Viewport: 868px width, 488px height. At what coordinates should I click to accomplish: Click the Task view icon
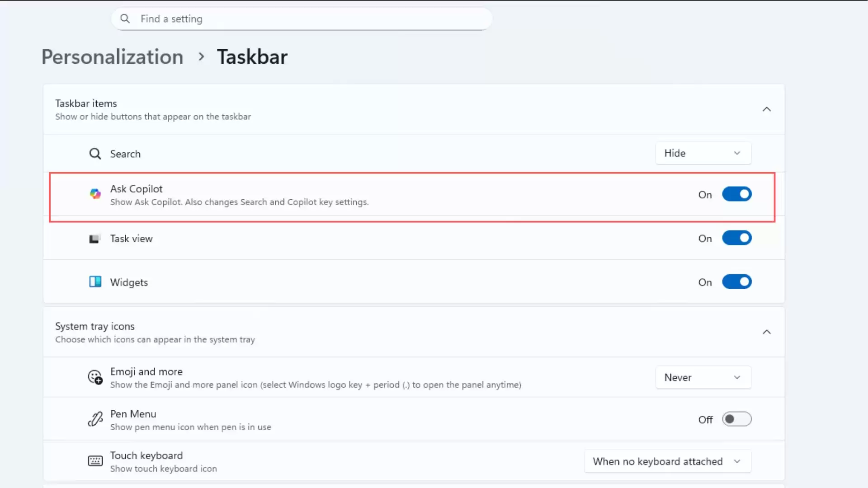[x=94, y=239]
